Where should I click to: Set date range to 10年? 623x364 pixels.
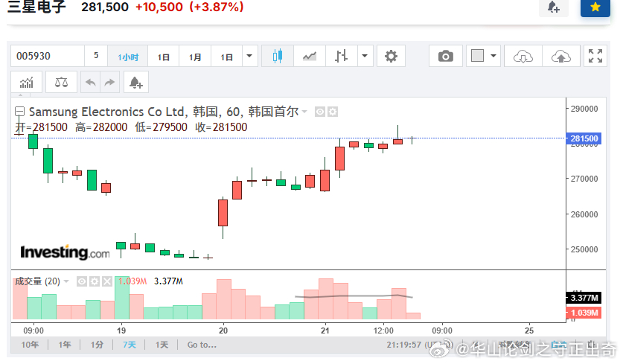click(31, 345)
